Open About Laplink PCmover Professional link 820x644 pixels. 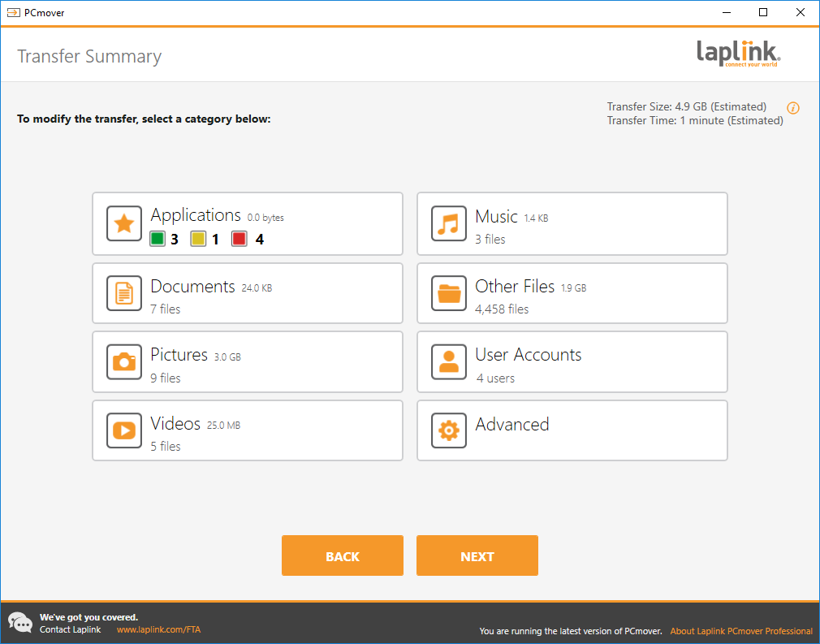point(740,631)
